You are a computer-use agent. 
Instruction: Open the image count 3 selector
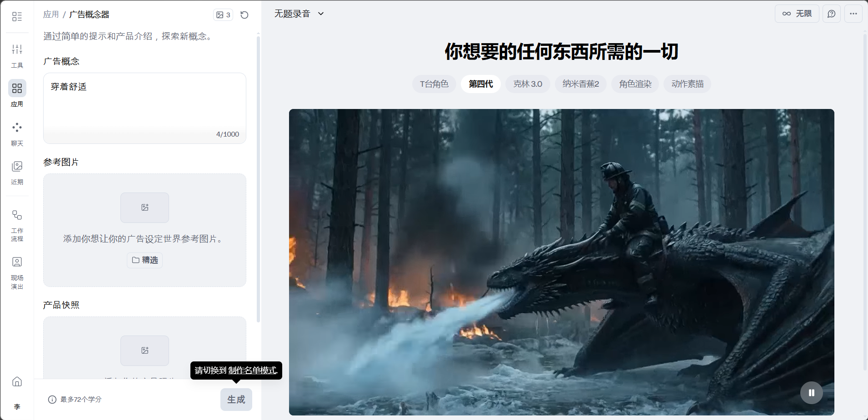click(x=223, y=15)
